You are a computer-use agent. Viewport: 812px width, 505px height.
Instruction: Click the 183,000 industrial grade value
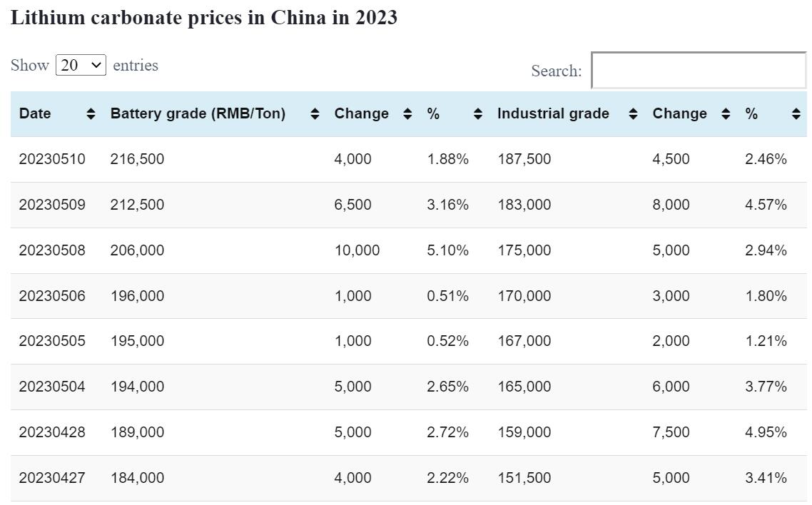(x=524, y=205)
